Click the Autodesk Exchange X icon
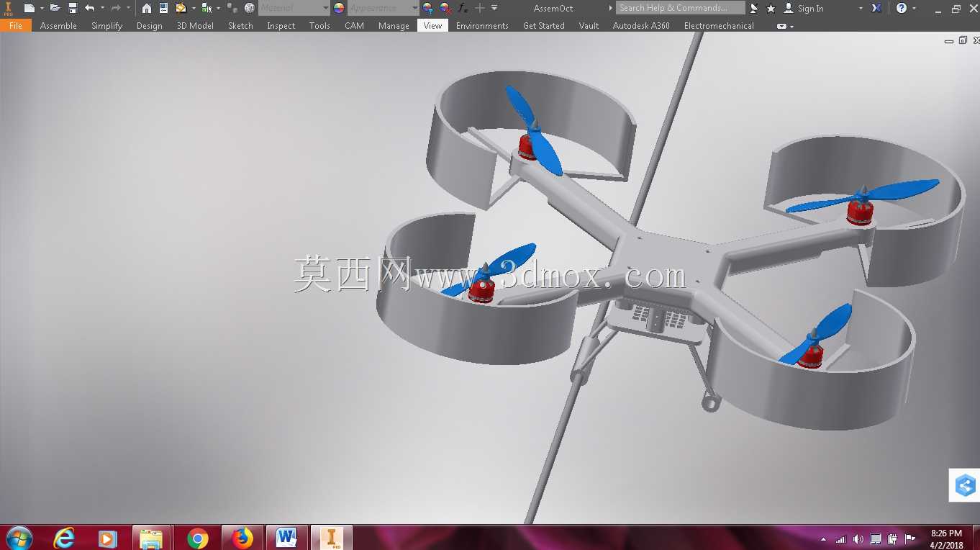Image resolution: width=980 pixels, height=550 pixels. 876,8
